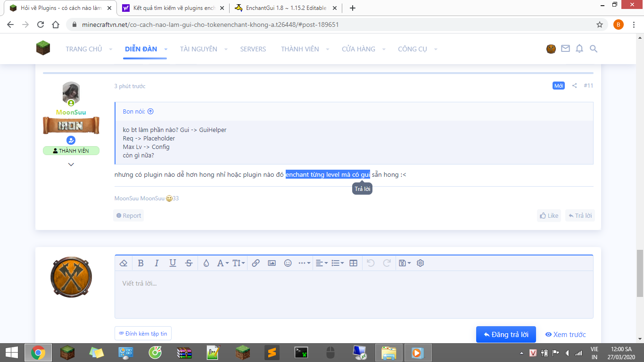Open the #11 post permalink
Image resolution: width=644 pixels, height=362 pixels.
[588, 86]
